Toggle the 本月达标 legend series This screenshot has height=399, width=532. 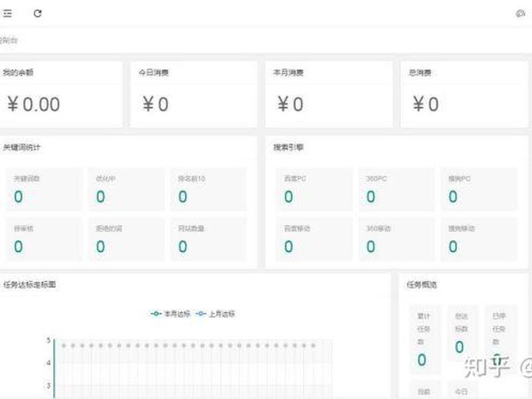170,314
